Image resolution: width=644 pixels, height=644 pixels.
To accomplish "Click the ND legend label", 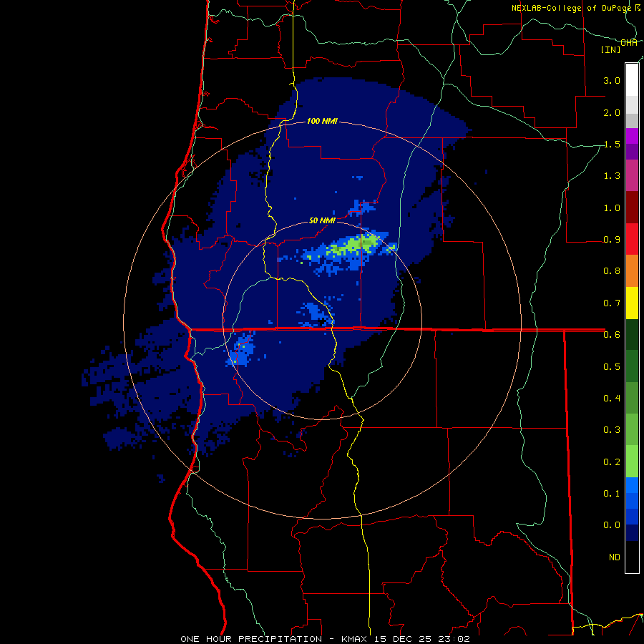I will [x=615, y=557].
